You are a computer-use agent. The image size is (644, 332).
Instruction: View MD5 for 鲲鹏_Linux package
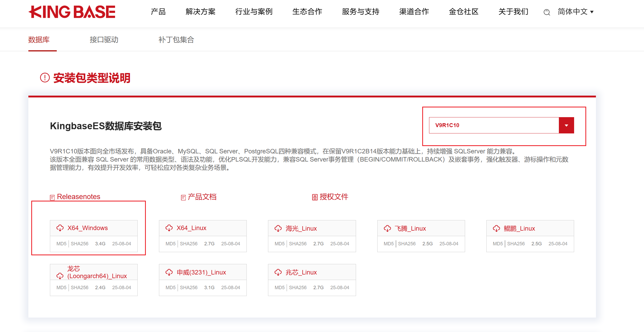point(498,244)
